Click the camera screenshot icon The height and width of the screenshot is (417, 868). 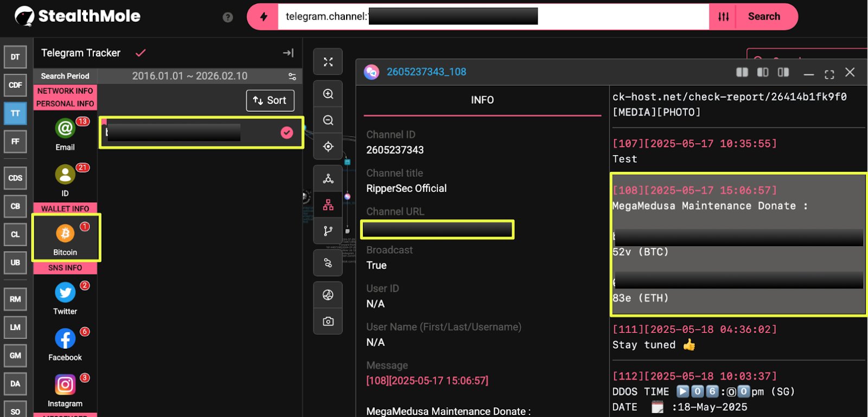[328, 322]
